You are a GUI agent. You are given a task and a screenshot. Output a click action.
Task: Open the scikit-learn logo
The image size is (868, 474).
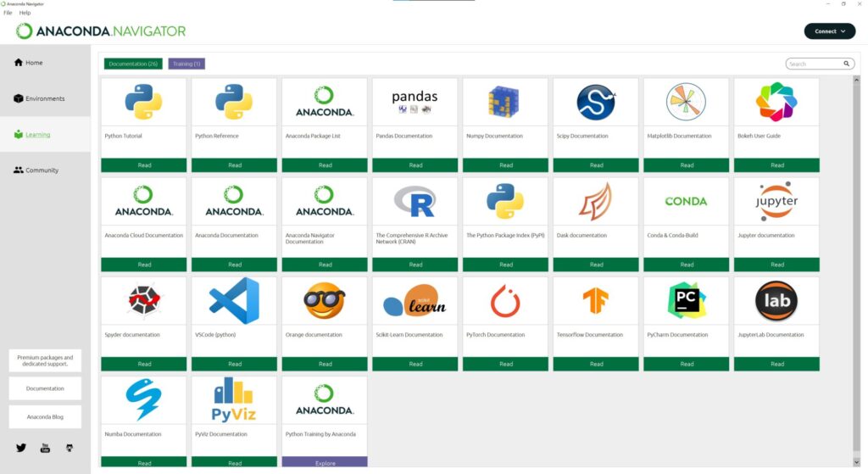(415, 301)
